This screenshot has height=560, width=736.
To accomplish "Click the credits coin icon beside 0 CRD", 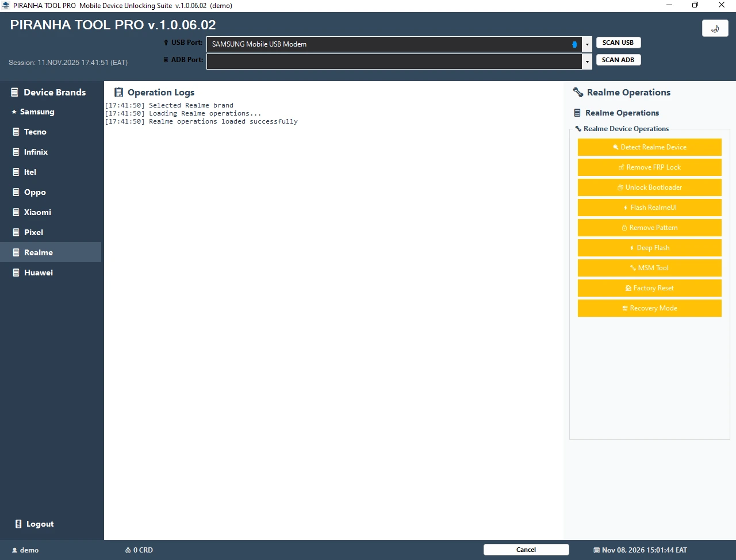I will point(128,550).
